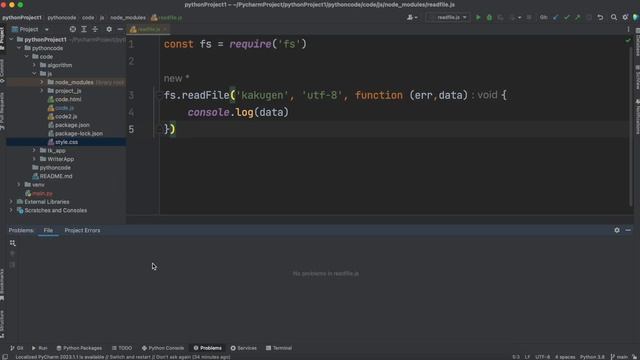640x360 pixels.
Task: Expand External Libraries node
Action: click(x=11, y=202)
